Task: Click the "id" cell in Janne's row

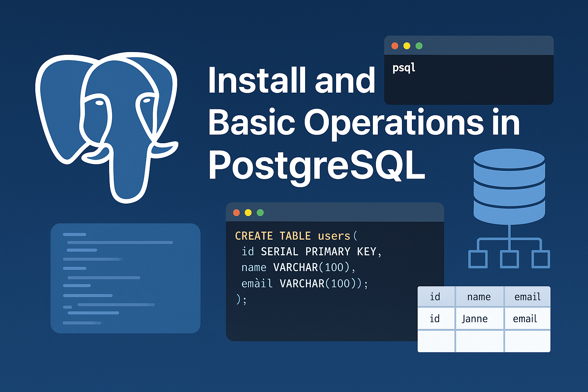Action: (x=436, y=318)
